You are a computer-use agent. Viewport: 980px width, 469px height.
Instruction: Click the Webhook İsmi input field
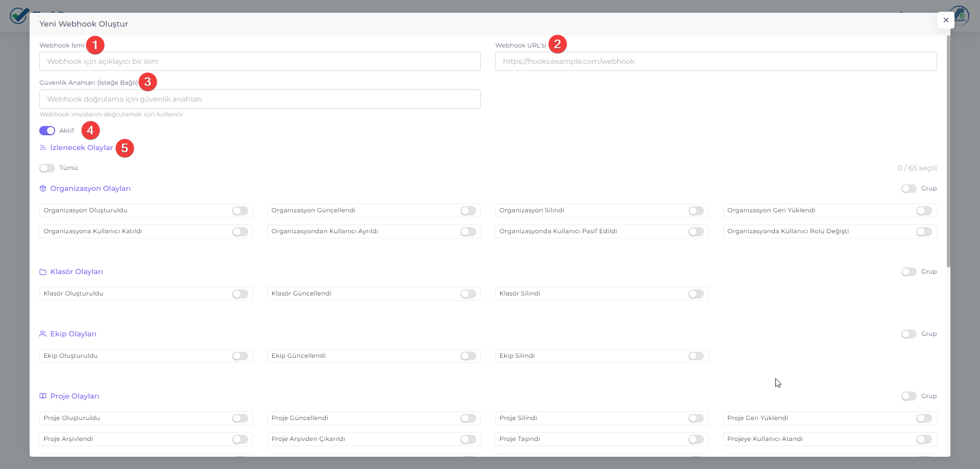pos(260,61)
